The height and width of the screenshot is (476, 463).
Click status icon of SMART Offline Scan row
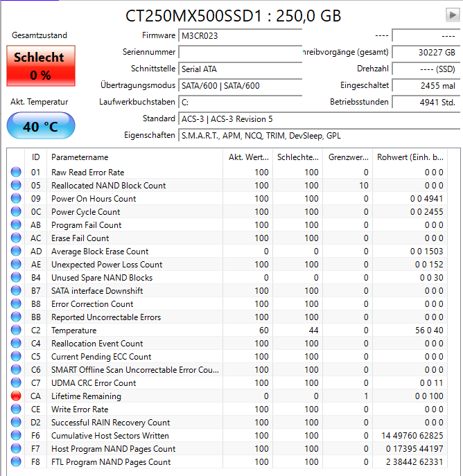coord(16,369)
